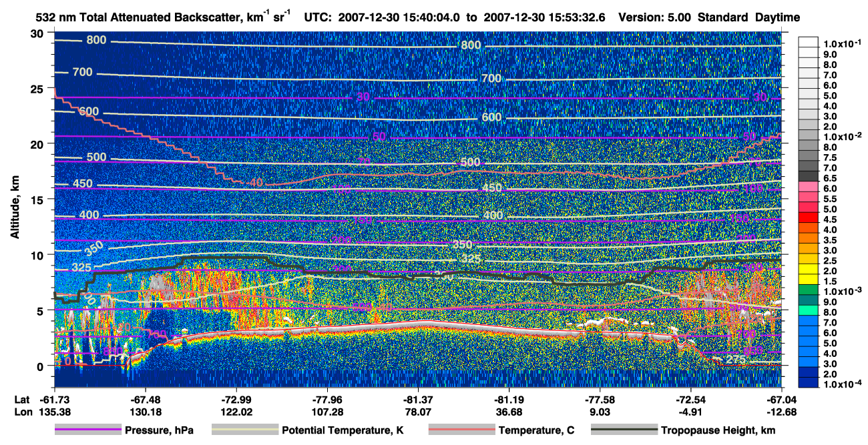868x445 pixels.
Task: Click the '30' altitude tick label
Action: click(38, 33)
